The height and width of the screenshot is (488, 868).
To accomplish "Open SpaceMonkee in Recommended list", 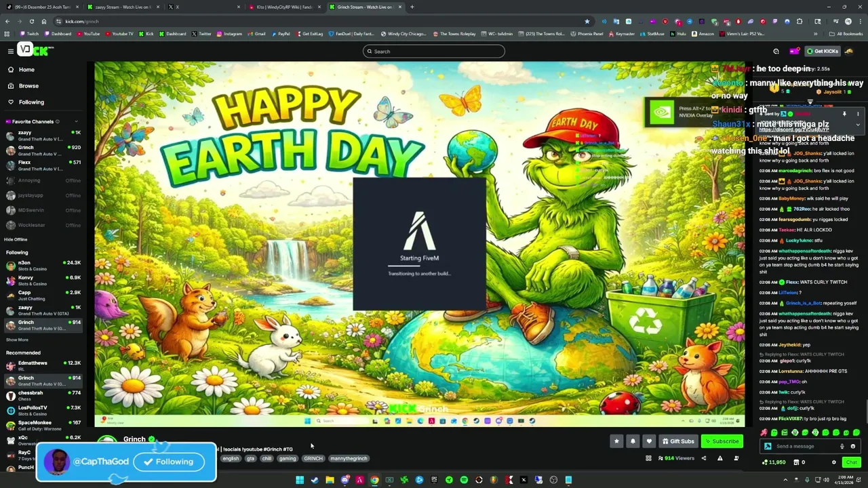I will (x=43, y=425).
